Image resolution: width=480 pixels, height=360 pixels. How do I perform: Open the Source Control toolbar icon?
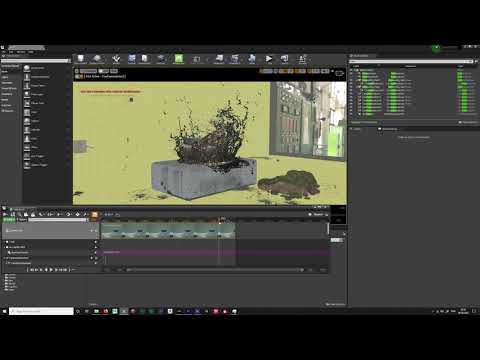tap(97, 59)
